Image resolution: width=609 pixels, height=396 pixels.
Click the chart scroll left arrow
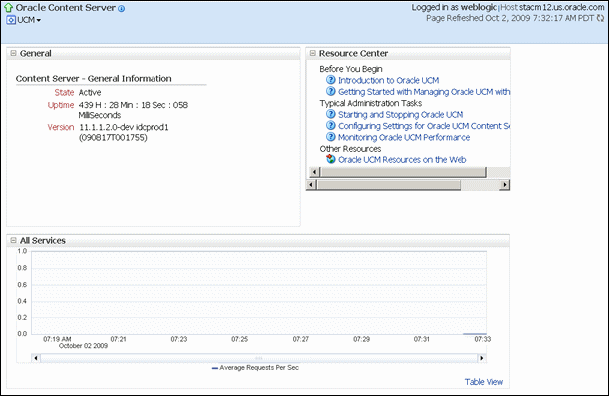pos(36,358)
